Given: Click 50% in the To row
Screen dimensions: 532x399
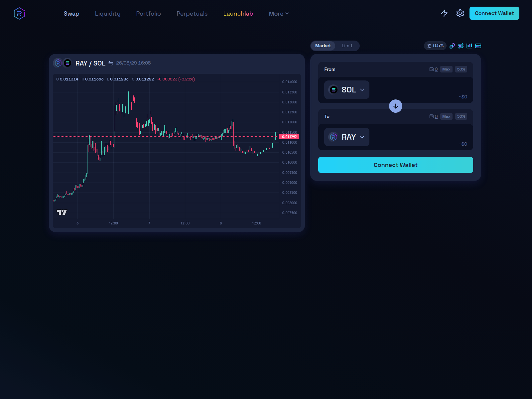Looking at the screenshot, I should (461, 116).
